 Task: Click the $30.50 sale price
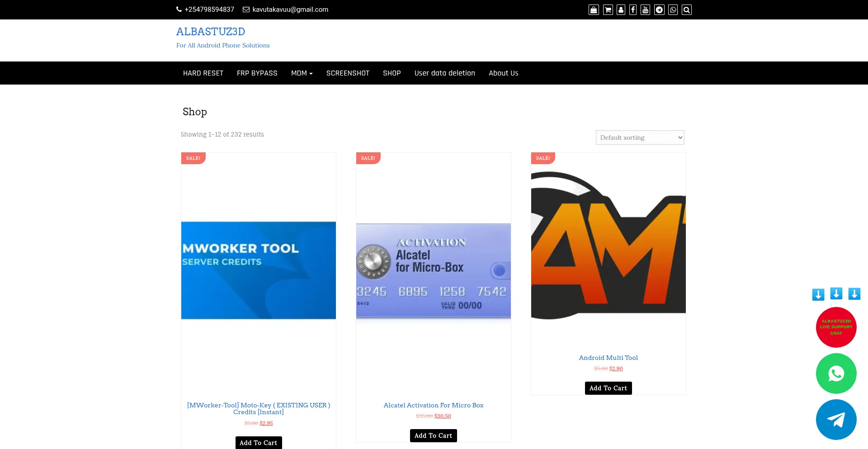443,416
